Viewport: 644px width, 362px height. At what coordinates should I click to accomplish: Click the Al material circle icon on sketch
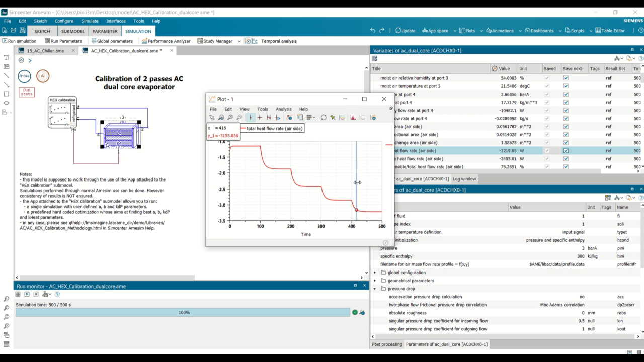click(43, 76)
